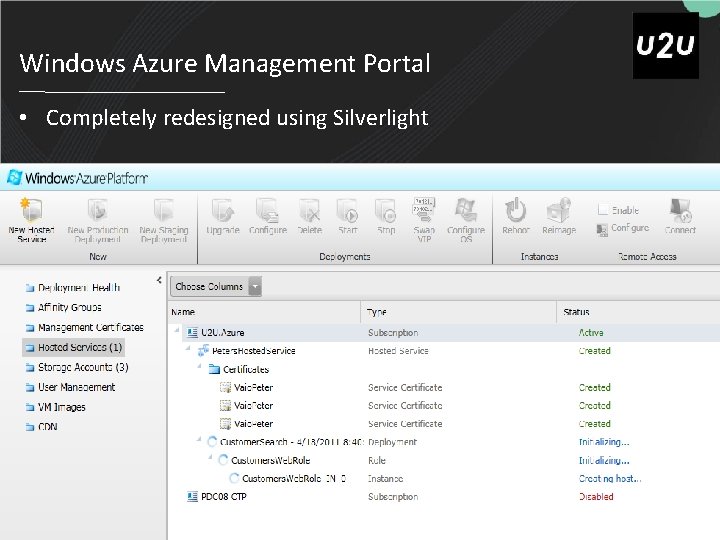
Task: Select the CustomersWebRole_IN_0 instance row
Action: [x=444, y=478]
